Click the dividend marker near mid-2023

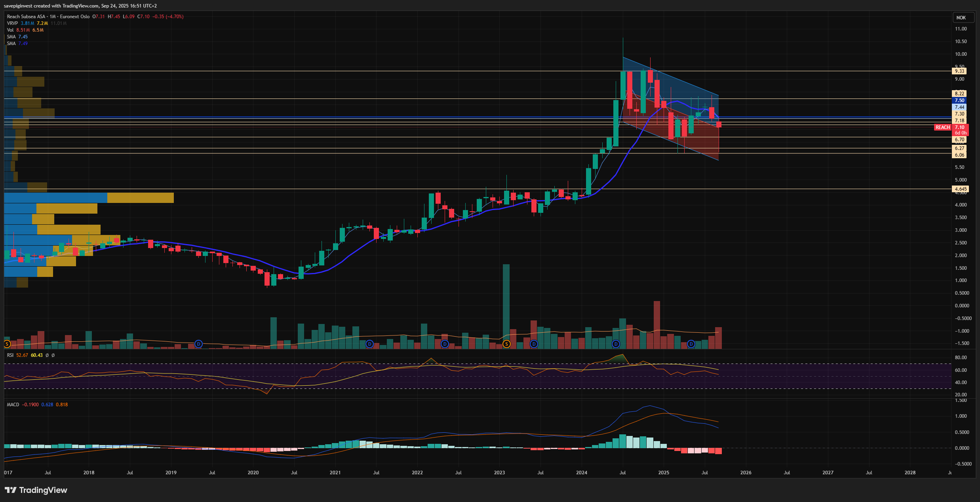[534, 344]
